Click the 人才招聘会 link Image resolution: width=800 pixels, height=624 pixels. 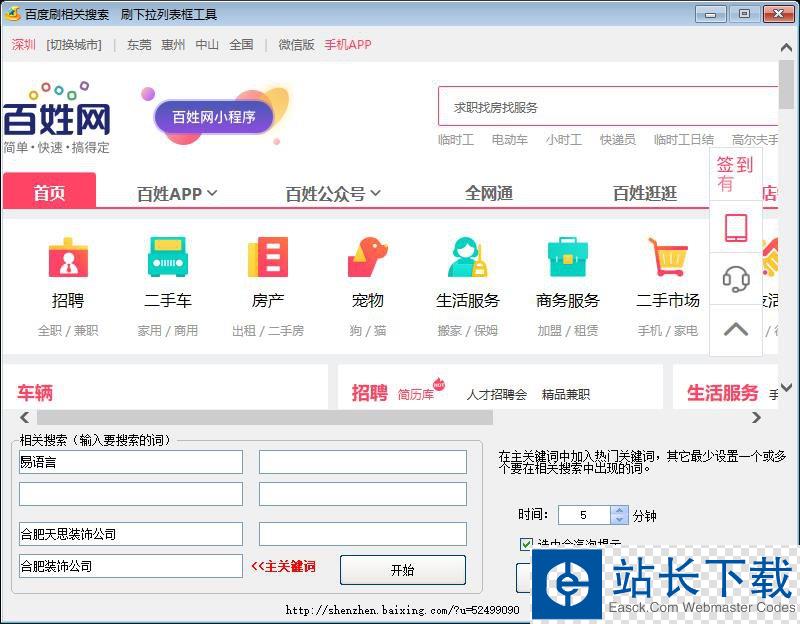(x=496, y=394)
